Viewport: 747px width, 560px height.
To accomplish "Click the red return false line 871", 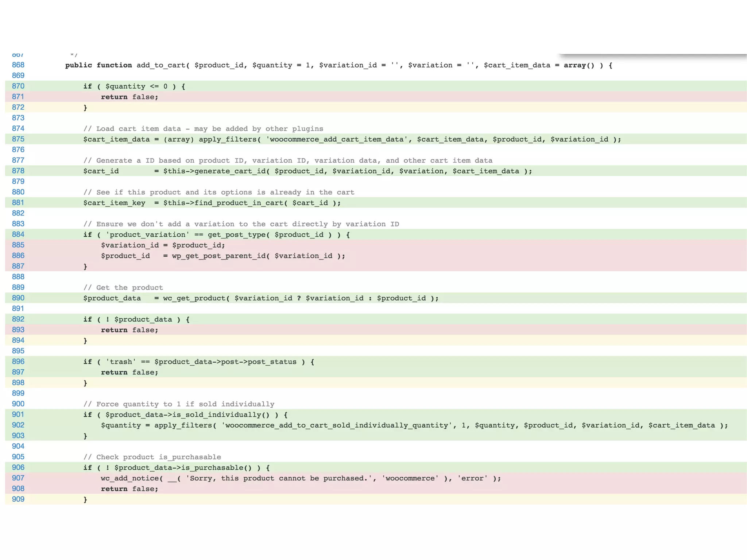I will tap(129, 97).
